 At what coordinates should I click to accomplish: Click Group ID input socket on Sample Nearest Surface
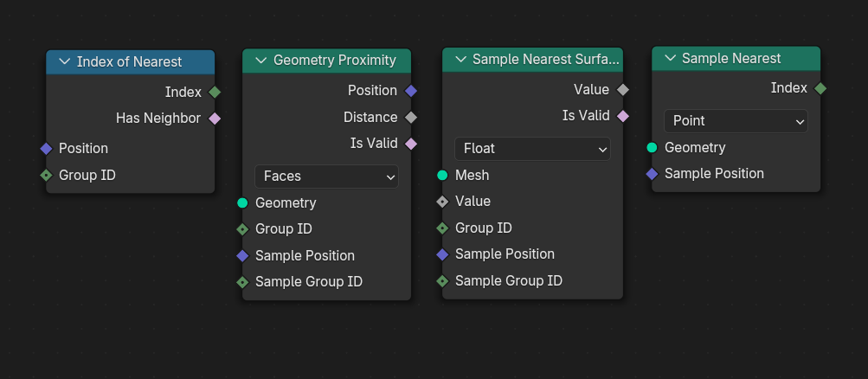[x=442, y=228]
